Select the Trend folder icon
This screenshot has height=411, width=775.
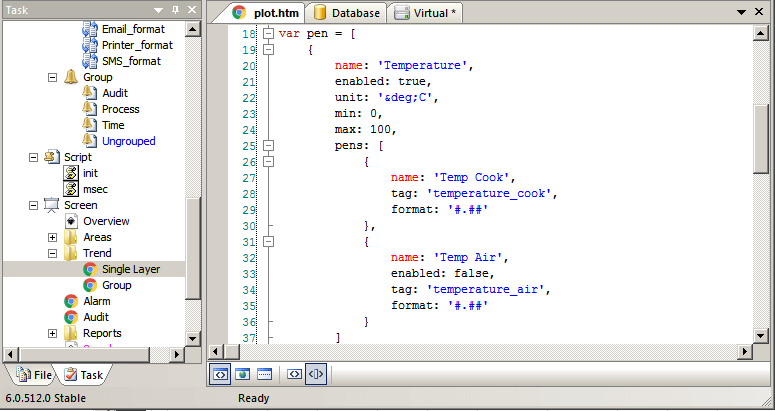pos(71,253)
